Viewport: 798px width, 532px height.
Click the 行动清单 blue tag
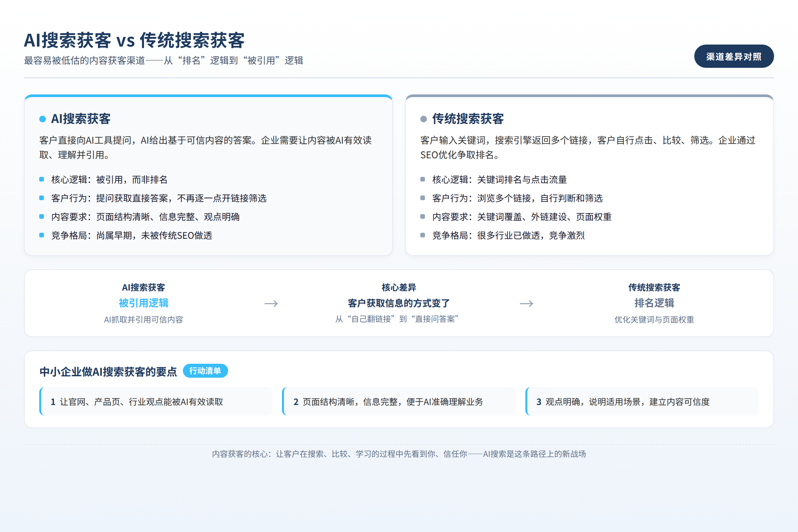(x=205, y=371)
